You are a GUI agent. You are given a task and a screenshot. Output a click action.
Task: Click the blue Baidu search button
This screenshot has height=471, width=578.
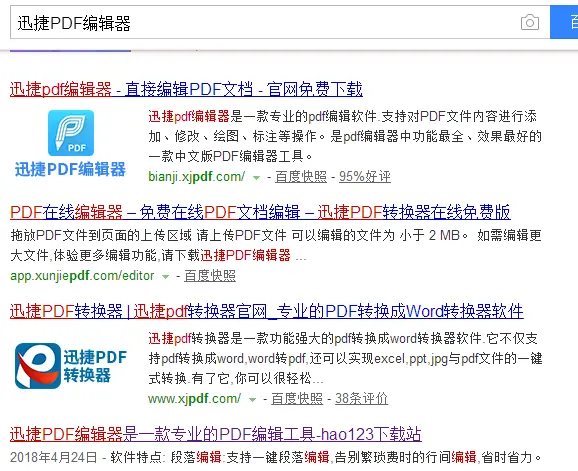pyautogui.click(x=564, y=22)
